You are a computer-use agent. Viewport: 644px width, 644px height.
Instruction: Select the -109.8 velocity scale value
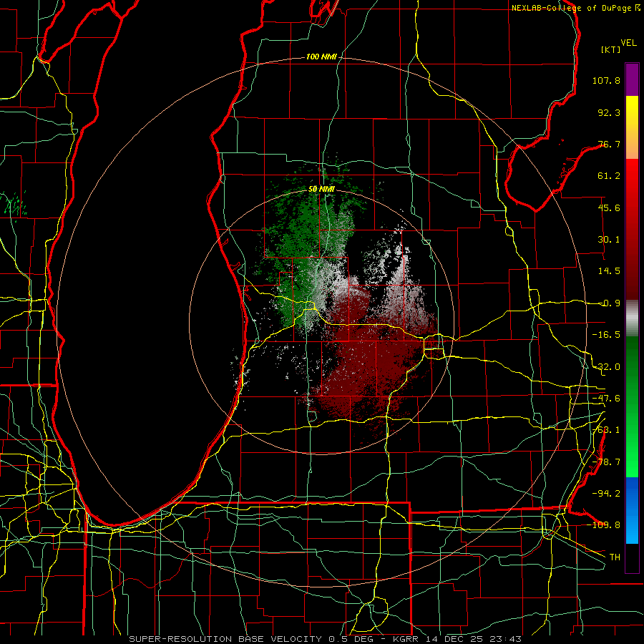pyautogui.click(x=604, y=525)
